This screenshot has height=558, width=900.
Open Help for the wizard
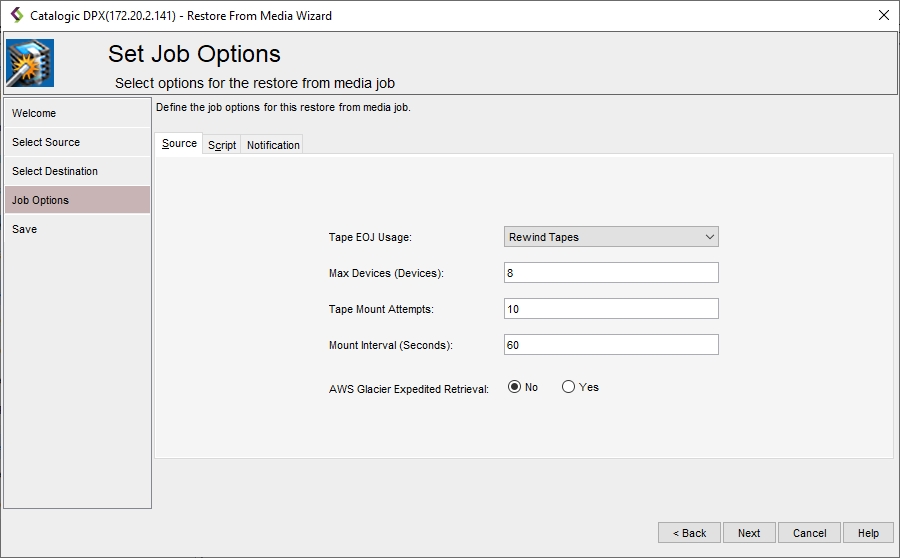pyautogui.click(x=868, y=533)
